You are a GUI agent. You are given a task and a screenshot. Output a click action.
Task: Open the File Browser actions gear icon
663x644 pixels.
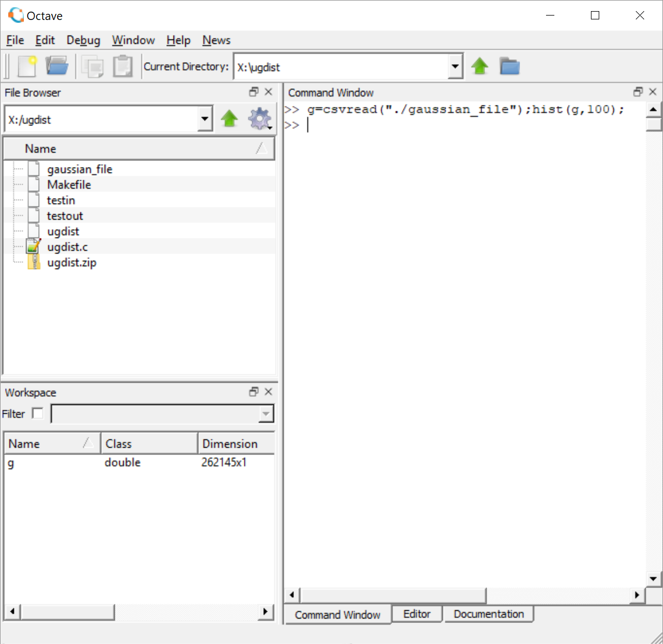pyautogui.click(x=260, y=118)
